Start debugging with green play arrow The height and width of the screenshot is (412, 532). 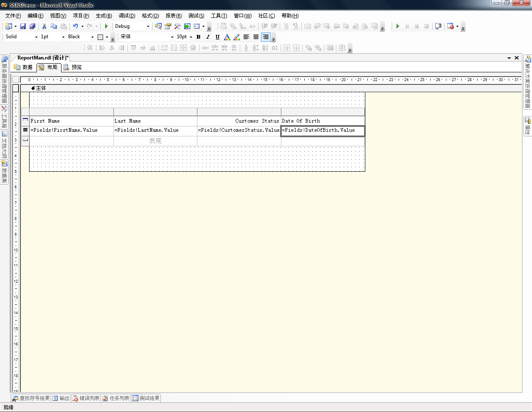(106, 26)
